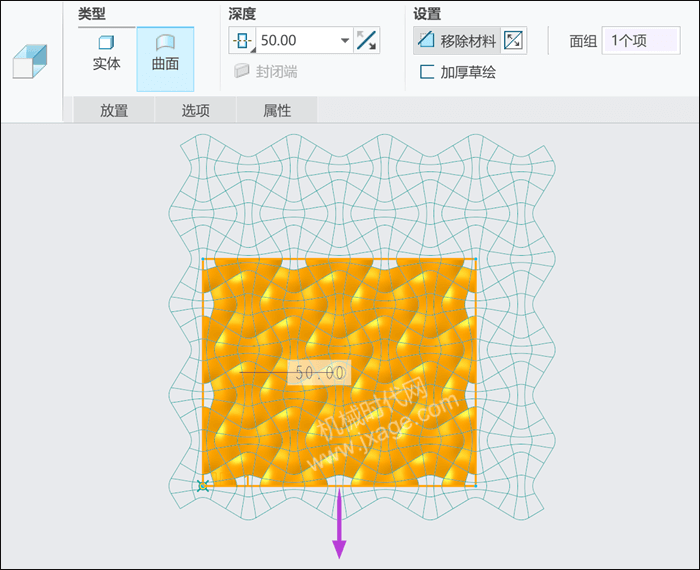Open the depth type option icon
Screen dimensions: 700x570
(242, 41)
